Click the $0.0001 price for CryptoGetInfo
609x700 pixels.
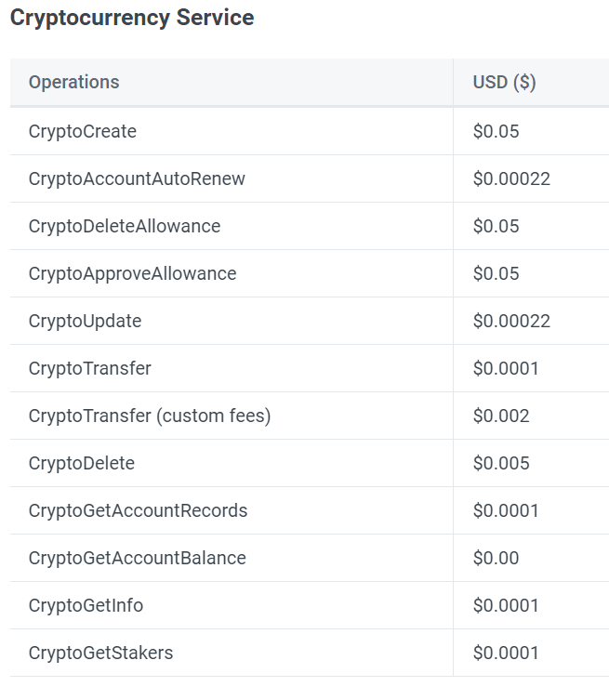(x=506, y=605)
